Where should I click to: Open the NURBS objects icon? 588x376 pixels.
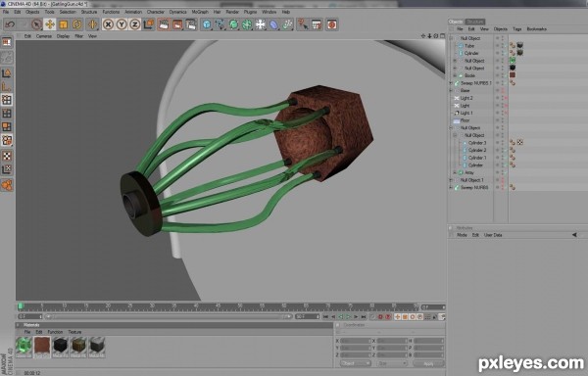point(233,24)
